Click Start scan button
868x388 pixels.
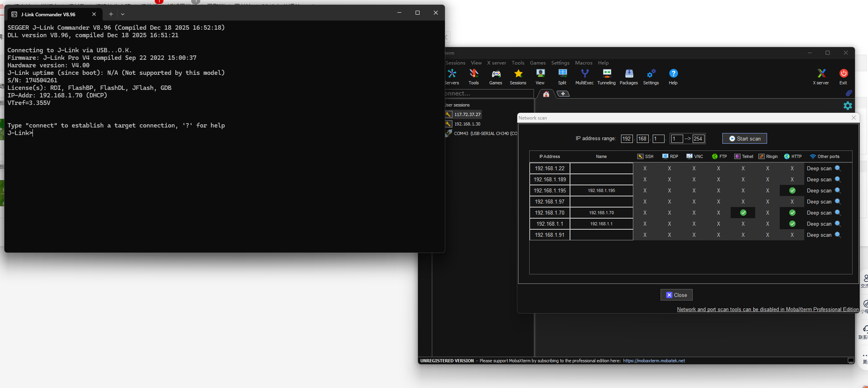745,139
